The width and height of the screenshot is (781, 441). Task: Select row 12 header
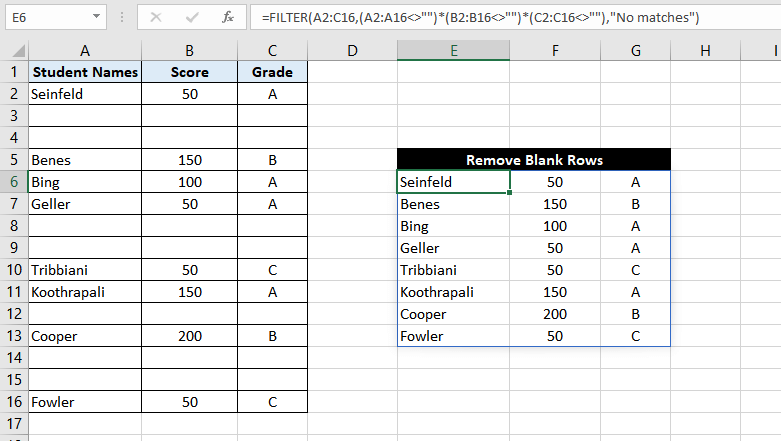coord(14,314)
